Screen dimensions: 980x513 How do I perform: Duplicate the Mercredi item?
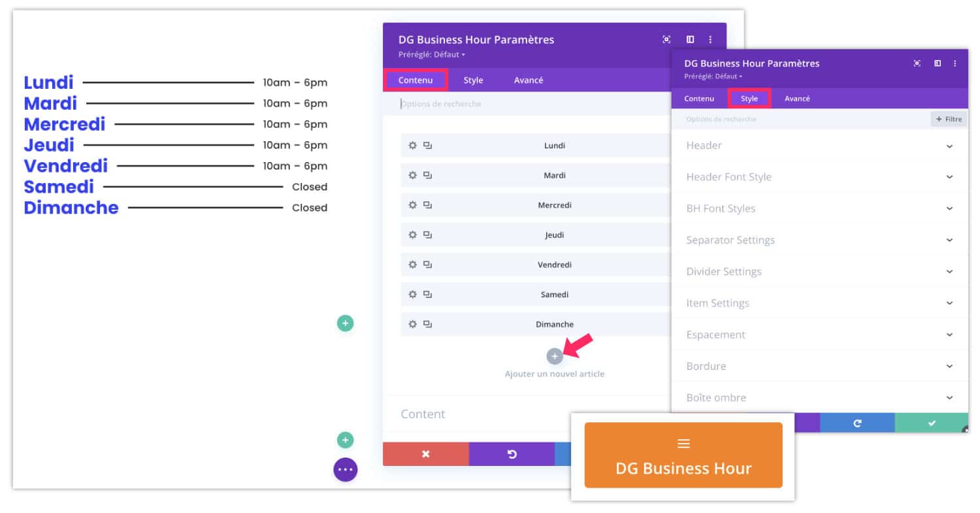pyautogui.click(x=428, y=205)
